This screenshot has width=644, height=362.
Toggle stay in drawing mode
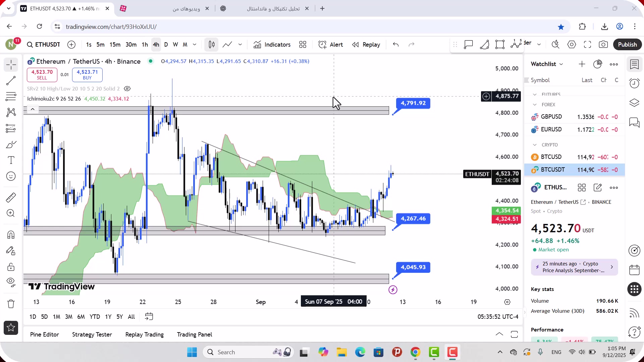tap(11, 251)
